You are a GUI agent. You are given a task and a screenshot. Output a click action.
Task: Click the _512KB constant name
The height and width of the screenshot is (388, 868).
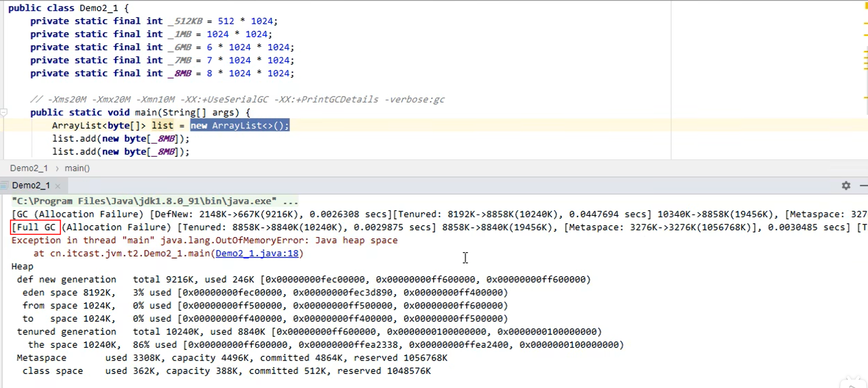185,21
